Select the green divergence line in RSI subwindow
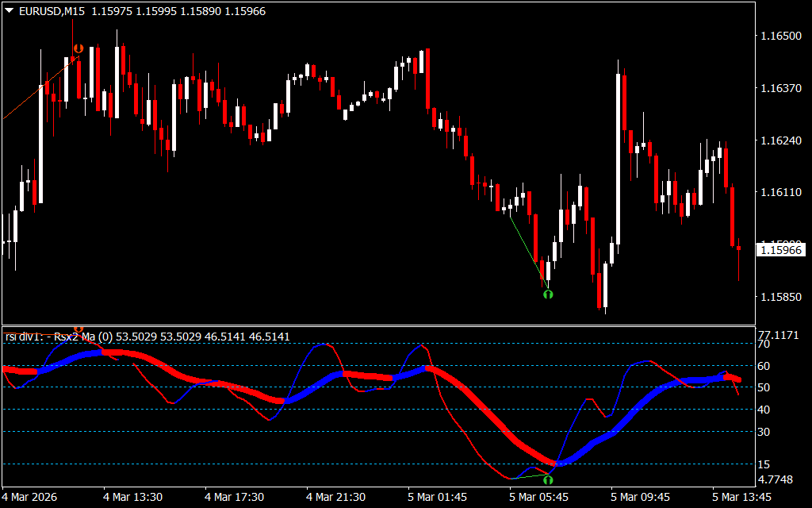 (530, 477)
